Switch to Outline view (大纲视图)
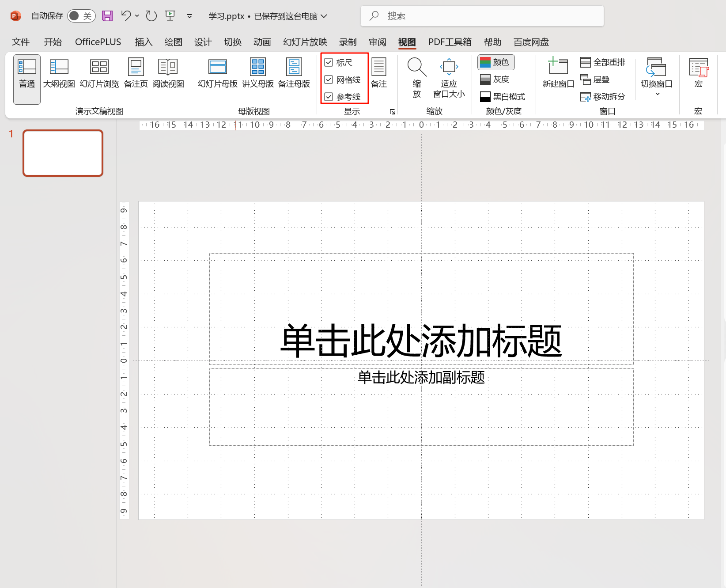This screenshot has width=726, height=588. (x=59, y=73)
